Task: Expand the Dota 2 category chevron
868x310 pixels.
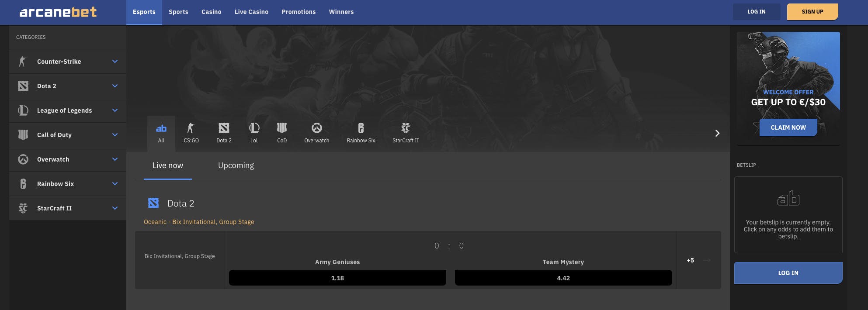Action: tap(115, 86)
